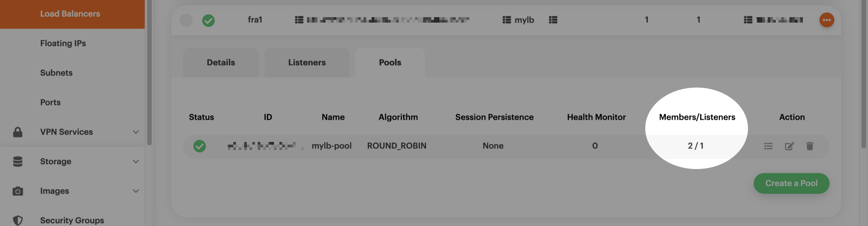Screen dimensions: 868x226
Task: Expand the VPN Services menu chevron
Action: pos(136,132)
